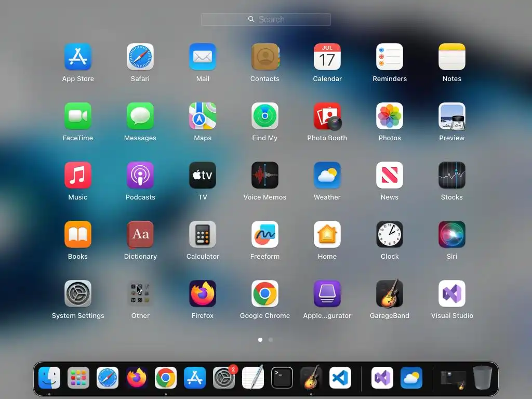Viewport: 532px width, 399px height.
Task: Open Stocks
Action: click(x=452, y=175)
